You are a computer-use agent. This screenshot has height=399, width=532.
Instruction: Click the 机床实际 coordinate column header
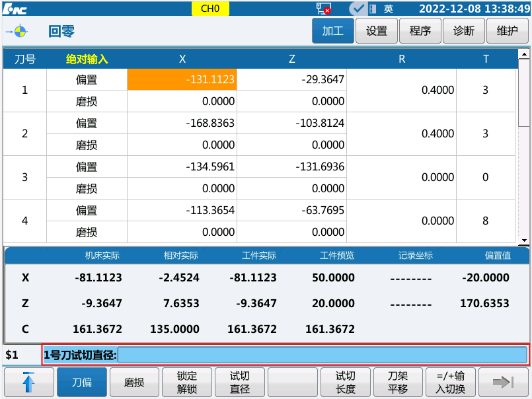coord(102,255)
